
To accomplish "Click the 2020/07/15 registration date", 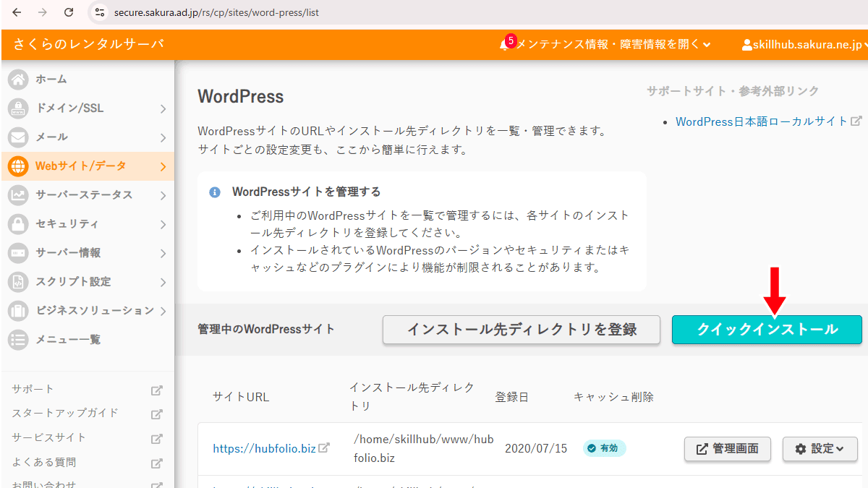I will click(536, 448).
